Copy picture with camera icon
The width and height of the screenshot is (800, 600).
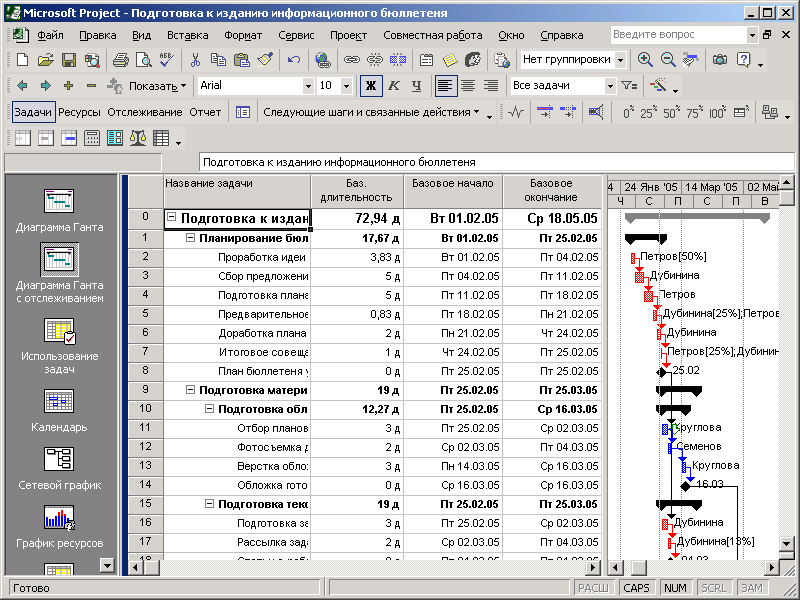tap(720, 60)
